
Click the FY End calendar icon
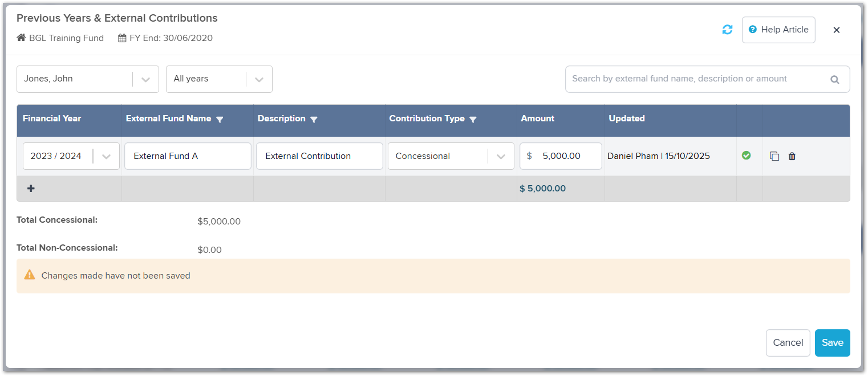121,38
